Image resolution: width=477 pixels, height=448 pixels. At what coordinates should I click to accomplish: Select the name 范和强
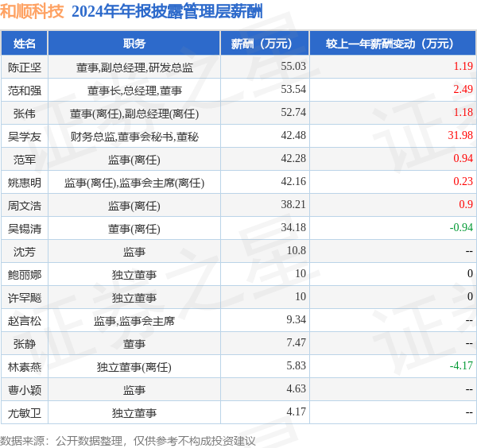coord(25,91)
